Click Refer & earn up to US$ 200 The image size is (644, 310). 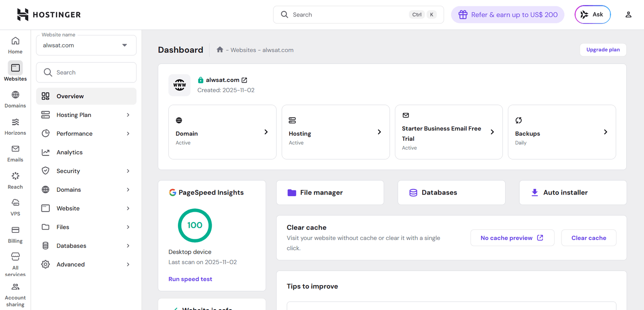[508, 14]
